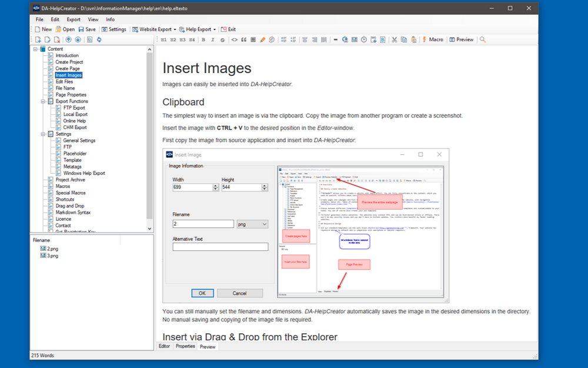Select the Windows Help Export item

pos(84,173)
